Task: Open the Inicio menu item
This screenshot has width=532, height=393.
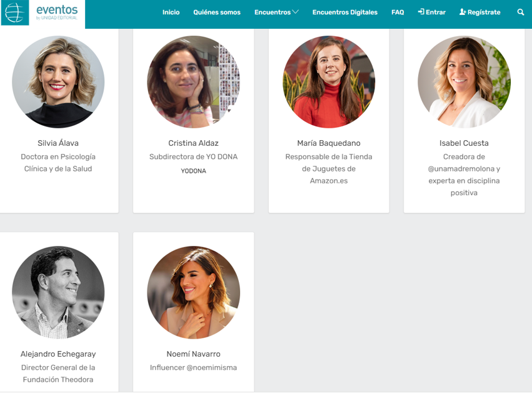Action: click(171, 13)
